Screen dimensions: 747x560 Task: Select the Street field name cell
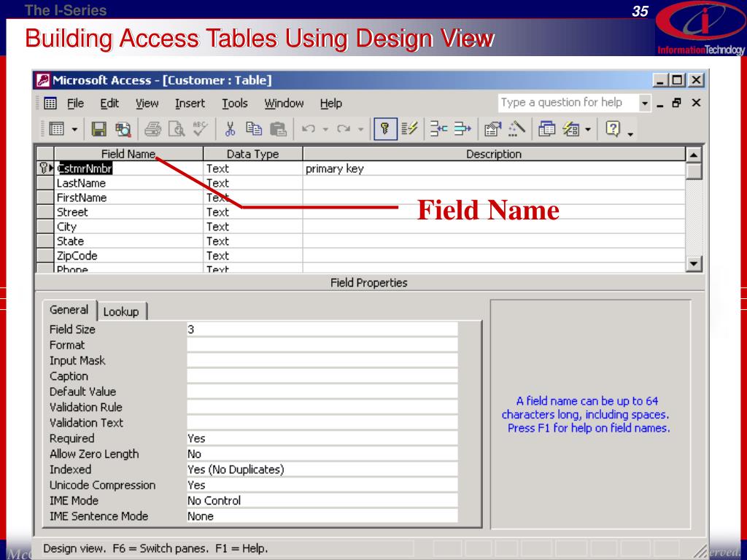(x=129, y=212)
